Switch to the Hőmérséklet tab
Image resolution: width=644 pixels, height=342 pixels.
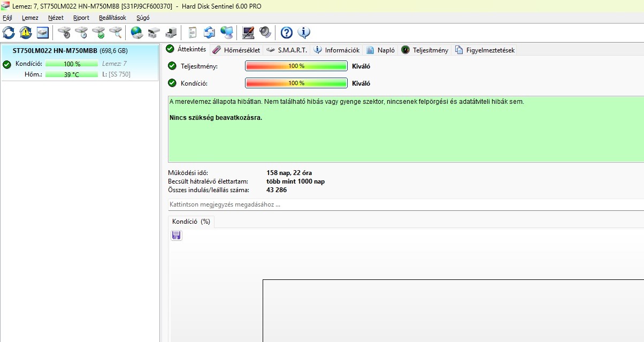coord(236,50)
